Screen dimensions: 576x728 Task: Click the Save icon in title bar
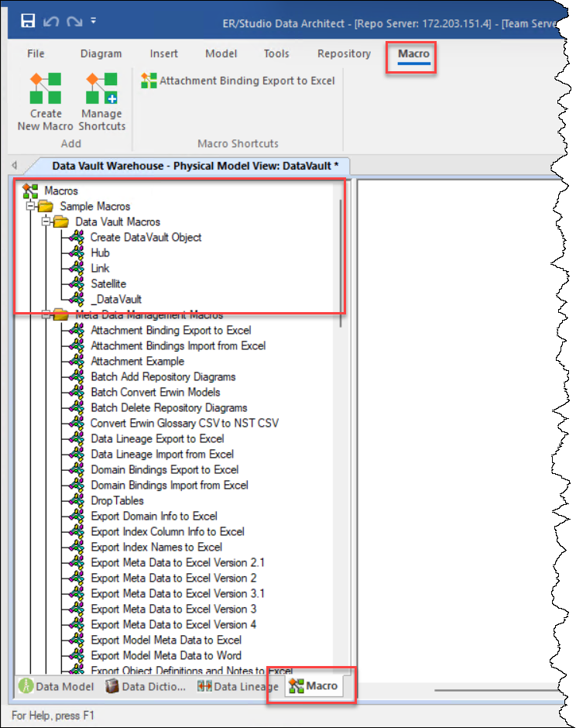(28, 21)
